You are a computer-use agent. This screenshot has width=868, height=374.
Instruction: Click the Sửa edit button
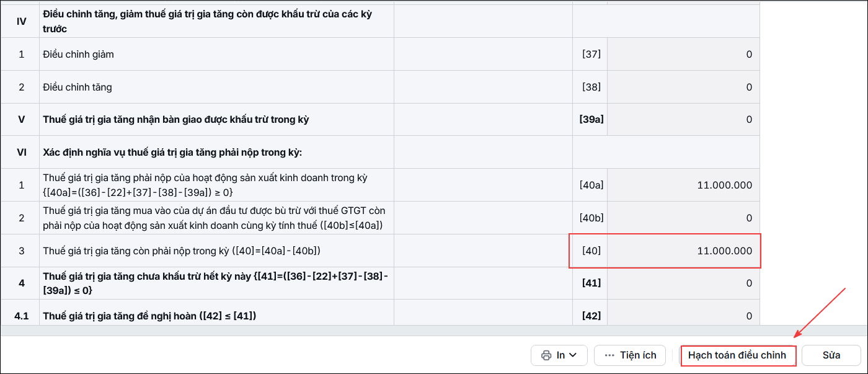pos(831,355)
